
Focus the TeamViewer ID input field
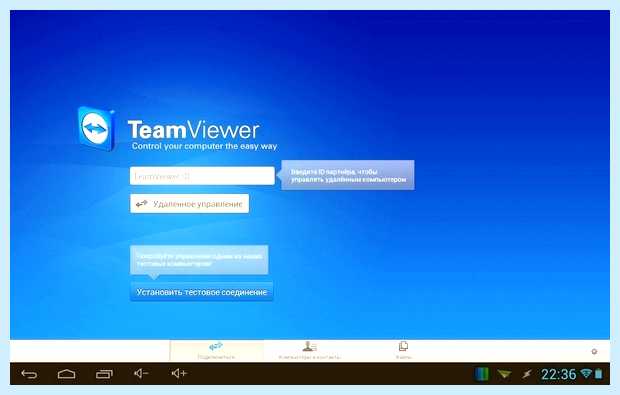[x=202, y=176]
